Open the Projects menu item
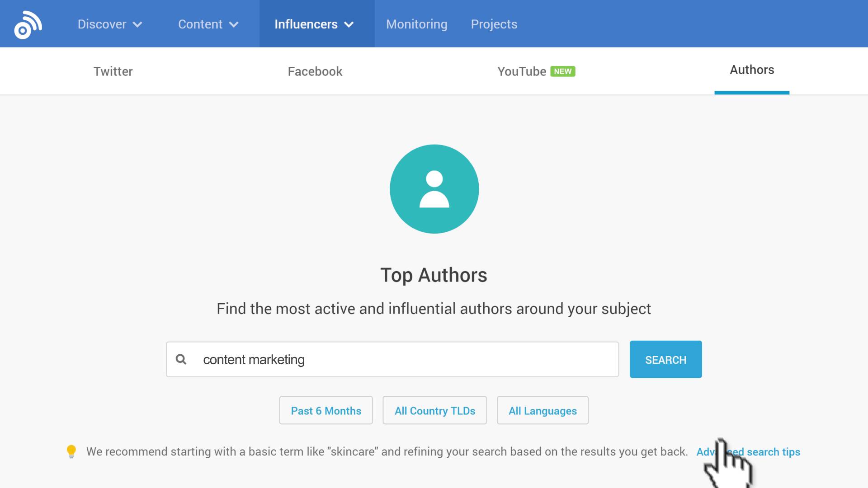Screen dimensions: 868x488 coord(494,24)
